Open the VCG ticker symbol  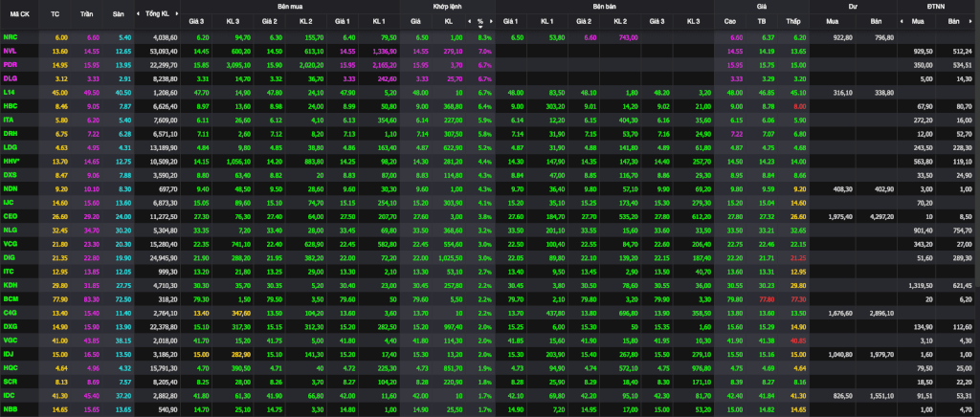click(x=10, y=244)
